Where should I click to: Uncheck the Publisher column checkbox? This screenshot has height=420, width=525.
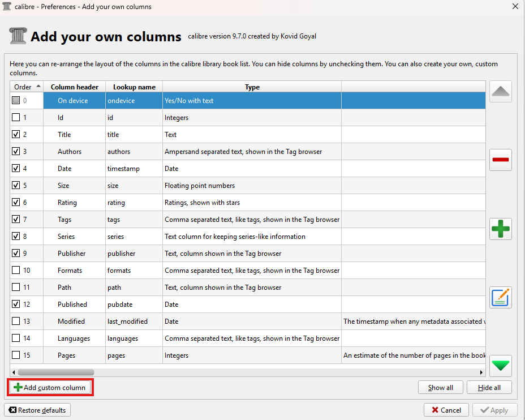(16, 253)
